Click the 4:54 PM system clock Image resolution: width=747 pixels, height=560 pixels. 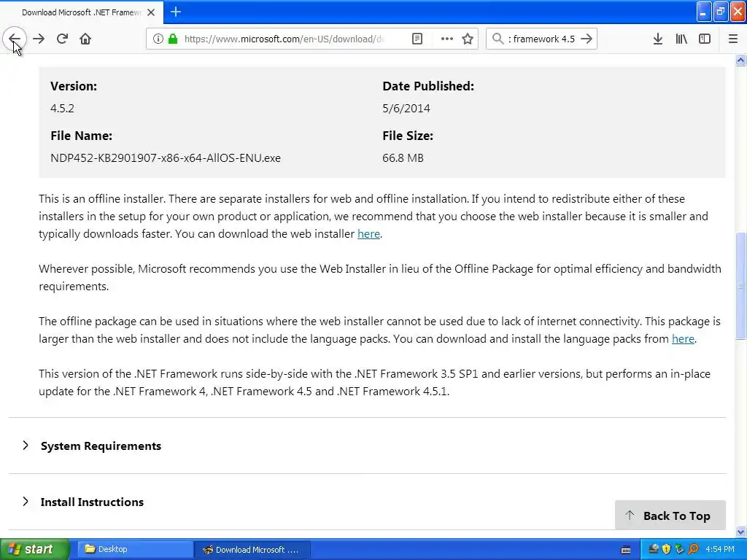720,550
